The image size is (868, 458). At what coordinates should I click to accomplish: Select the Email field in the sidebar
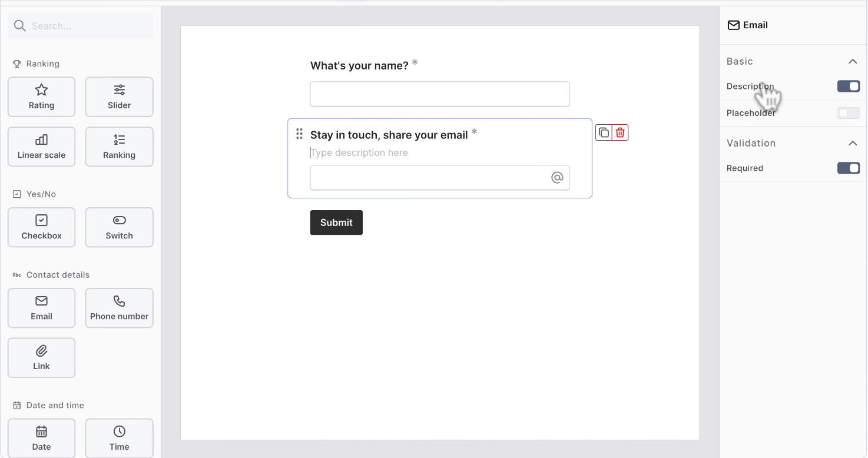click(41, 308)
